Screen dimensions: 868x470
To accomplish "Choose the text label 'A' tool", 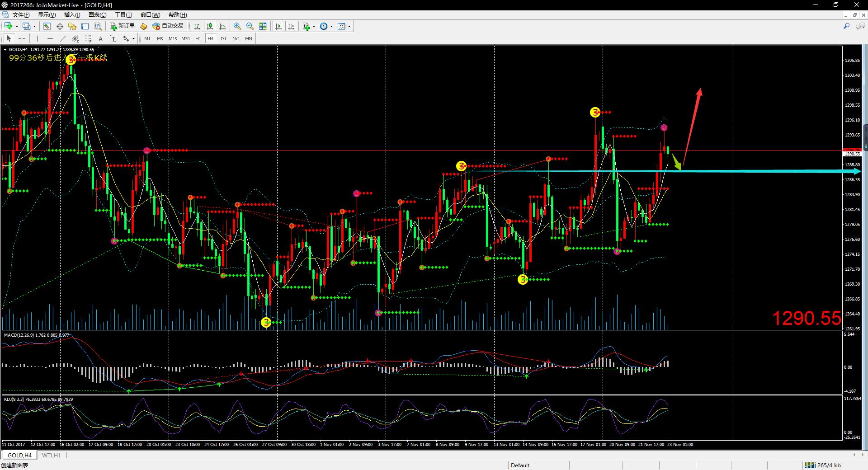I will pyautogui.click(x=100, y=38).
